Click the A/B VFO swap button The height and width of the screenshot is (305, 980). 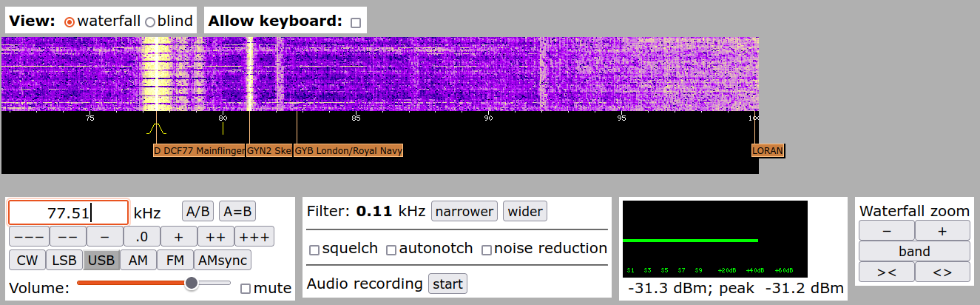197,212
